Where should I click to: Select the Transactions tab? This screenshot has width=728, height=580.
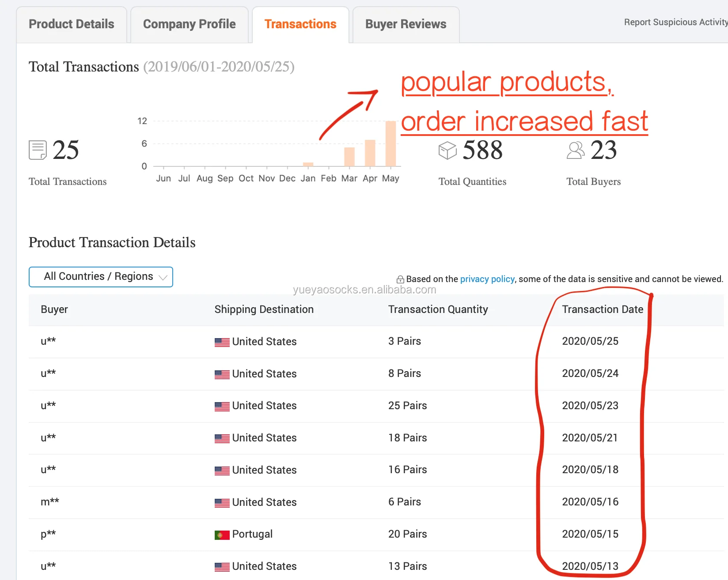click(x=300, y=24)
